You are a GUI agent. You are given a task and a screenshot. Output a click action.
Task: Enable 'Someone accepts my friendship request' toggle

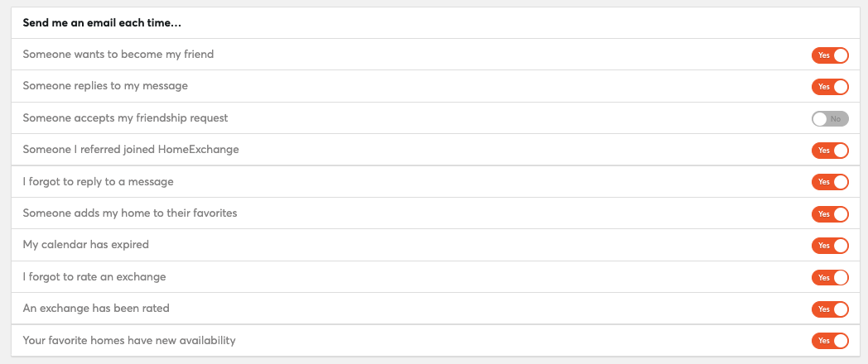(830, 118)
